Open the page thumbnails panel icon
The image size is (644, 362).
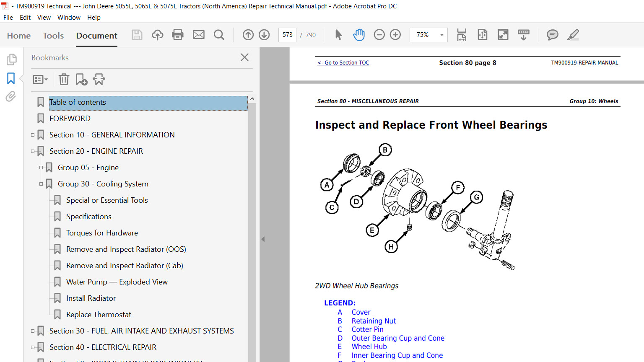(x=11, y=59)
